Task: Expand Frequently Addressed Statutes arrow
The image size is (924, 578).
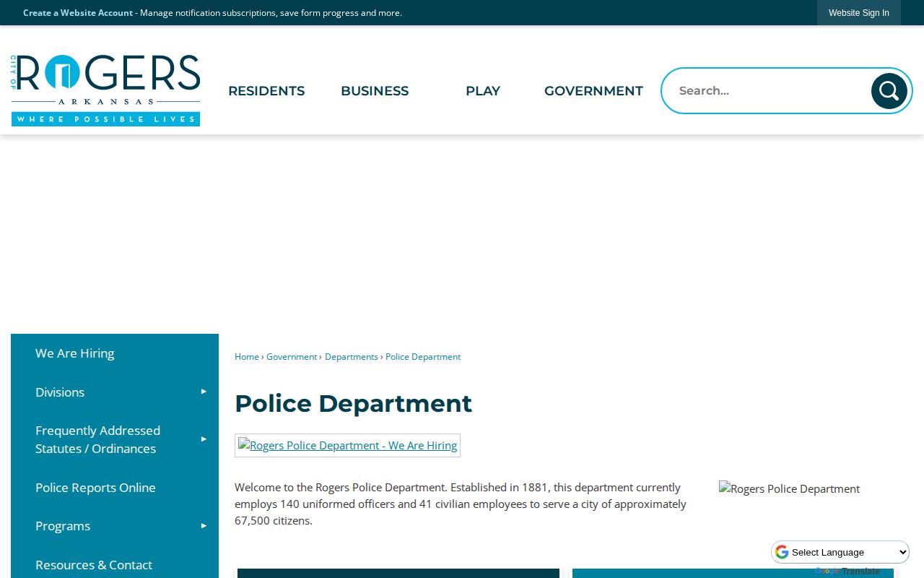Action: tap(204, 439)
